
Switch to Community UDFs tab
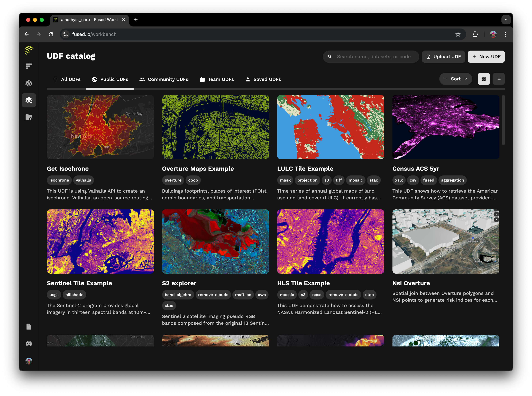click(x=164, y=79)
